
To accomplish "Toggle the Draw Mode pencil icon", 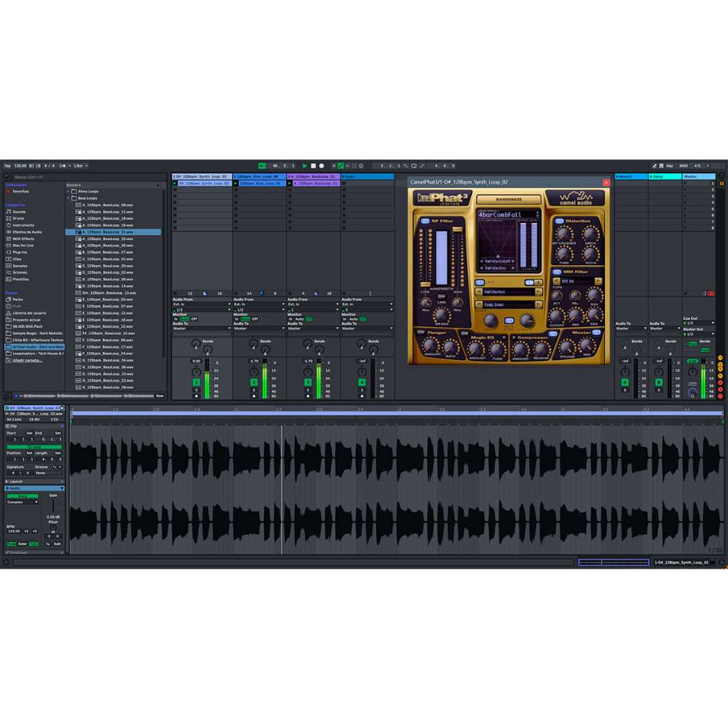I will [654, 166].
